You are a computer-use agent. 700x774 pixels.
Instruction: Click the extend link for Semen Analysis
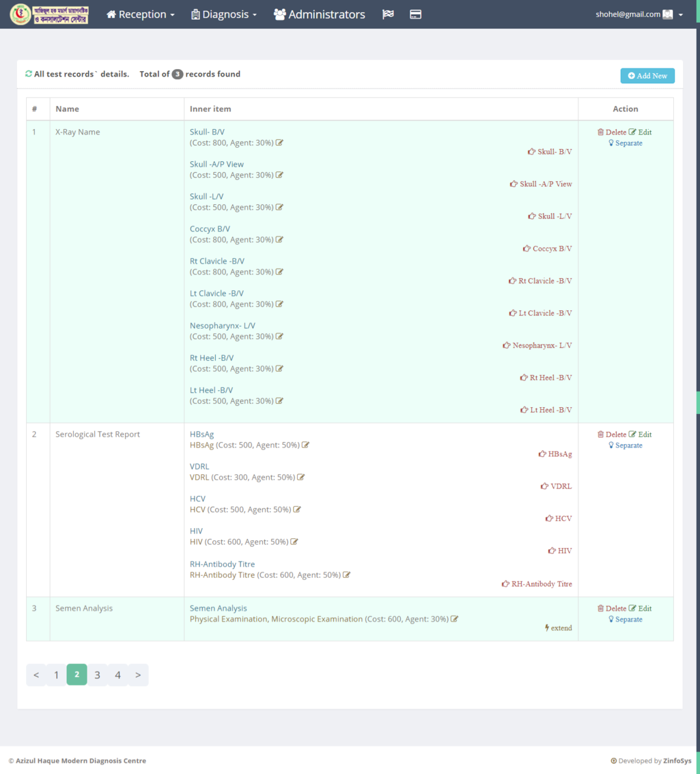559,628
